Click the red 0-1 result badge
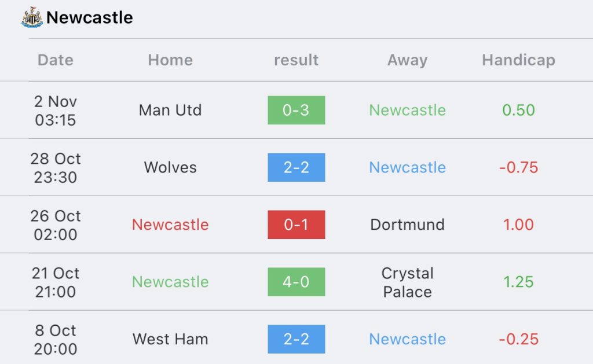The image size is (593, 364). 296,225
